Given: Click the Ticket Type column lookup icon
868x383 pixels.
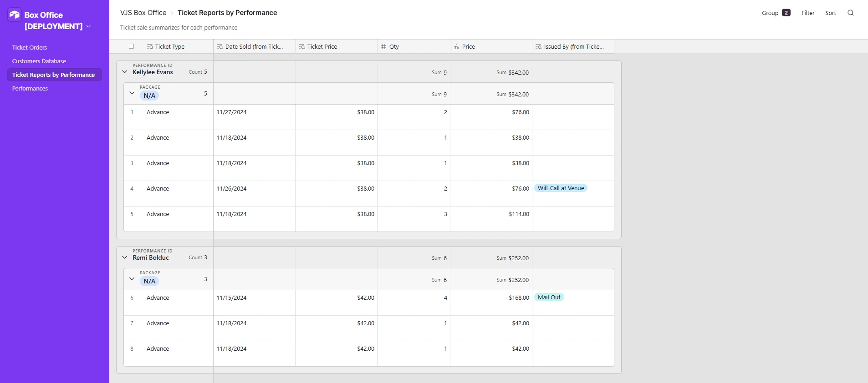Looking at the screenshot, I should (150, 46).
